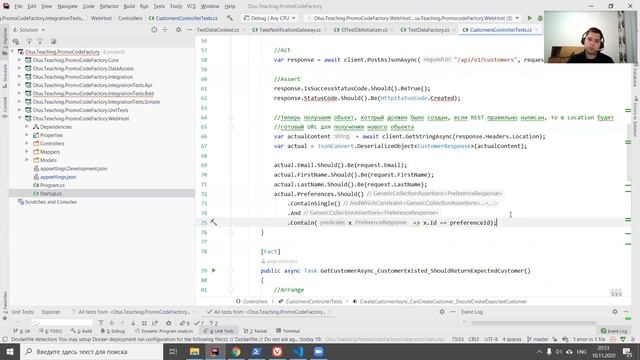Open Windows Start menu
640x360 pixels.
[9, 351]
